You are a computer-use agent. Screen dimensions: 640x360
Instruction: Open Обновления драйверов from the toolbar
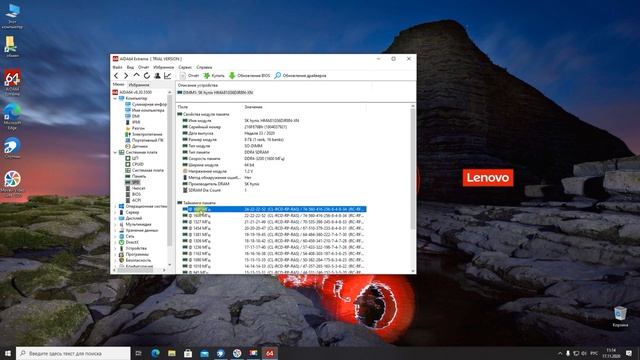pos(300,76)
